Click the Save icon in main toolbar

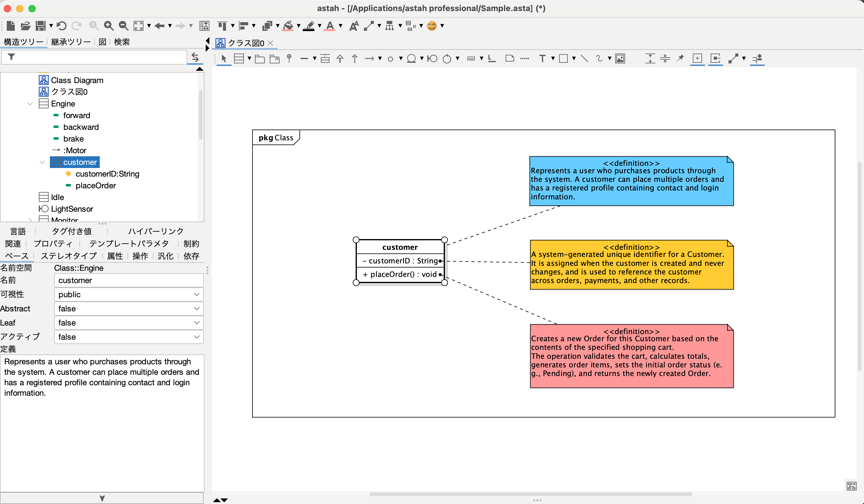coord(40,26)
